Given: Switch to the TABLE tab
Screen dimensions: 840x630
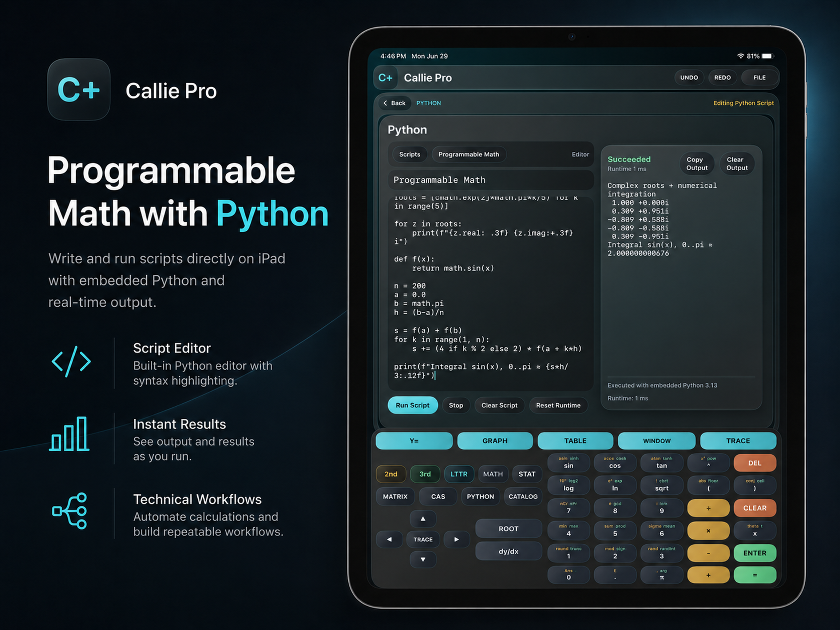Looking at the screenshot, I should [x=575, y=441].
